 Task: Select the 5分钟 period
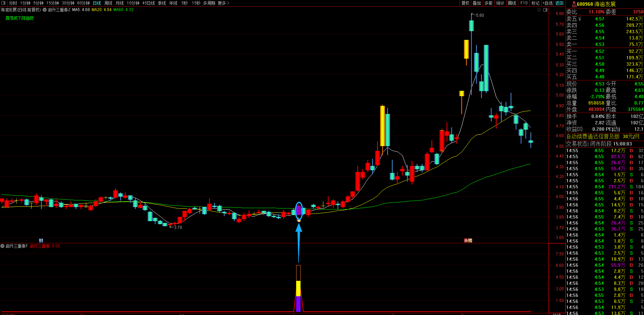(x=39, y=3)
